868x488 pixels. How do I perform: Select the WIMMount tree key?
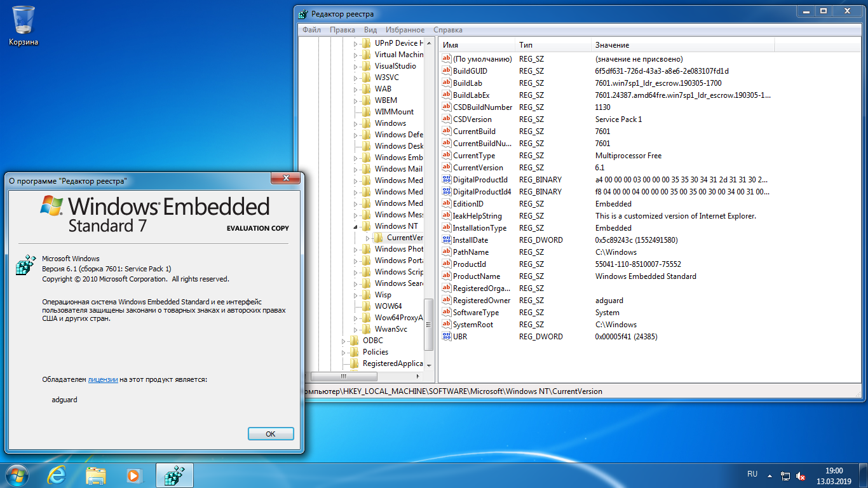[x=394, y=112]
